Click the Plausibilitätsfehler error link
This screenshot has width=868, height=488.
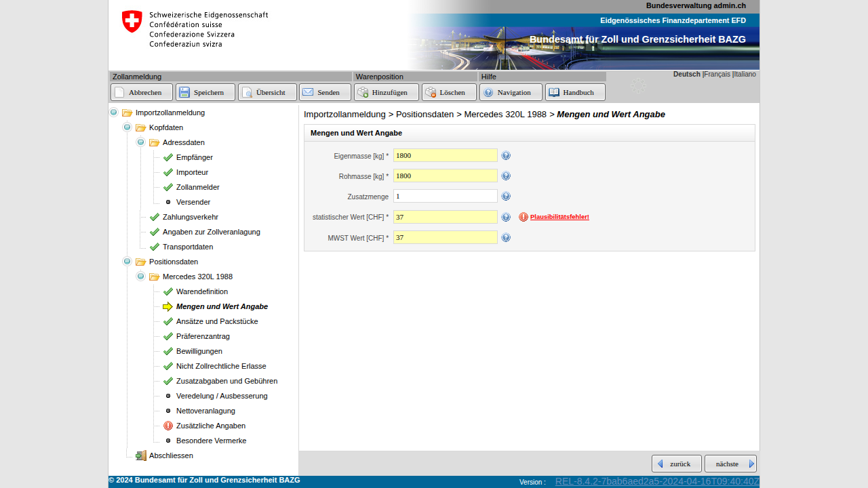[x=559, y=217]
